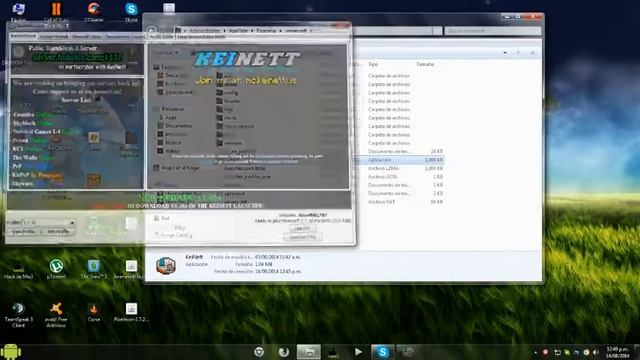Select the row with type Archivo DAT
Image resolution: width=640 pixels, height=360 pixels.
tap(399, 202)
